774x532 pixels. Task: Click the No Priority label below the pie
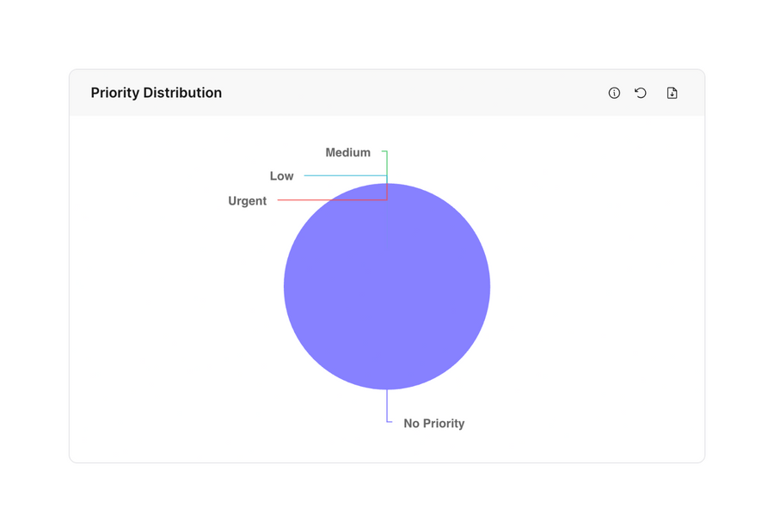coord(433,423)
